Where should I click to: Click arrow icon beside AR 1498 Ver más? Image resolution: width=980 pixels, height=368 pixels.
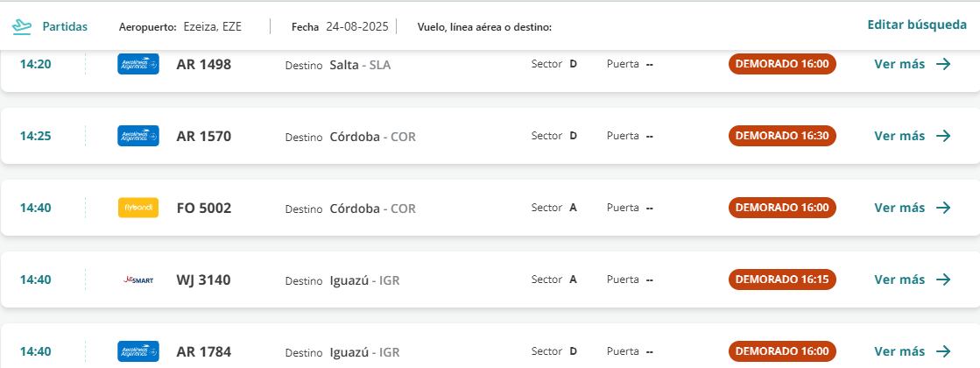pos(943,64)
